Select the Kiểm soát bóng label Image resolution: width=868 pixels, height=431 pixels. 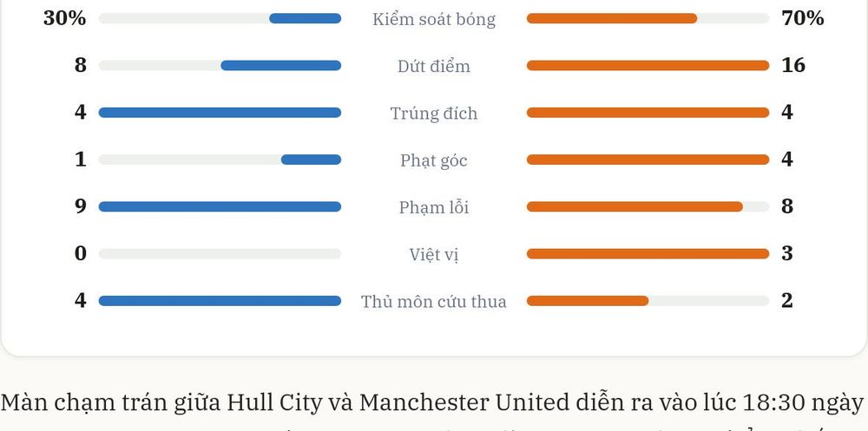click(x=433, y=19)
